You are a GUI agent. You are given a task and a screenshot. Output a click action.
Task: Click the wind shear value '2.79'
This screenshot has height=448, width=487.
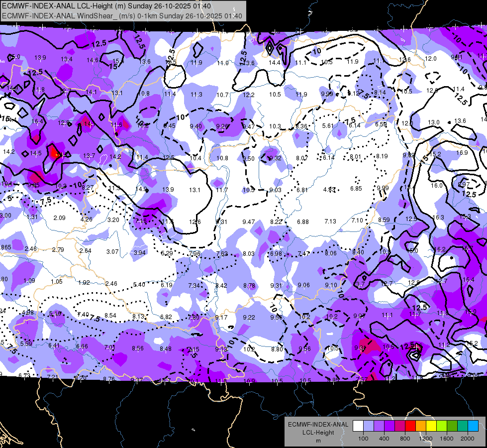point(58,250)
